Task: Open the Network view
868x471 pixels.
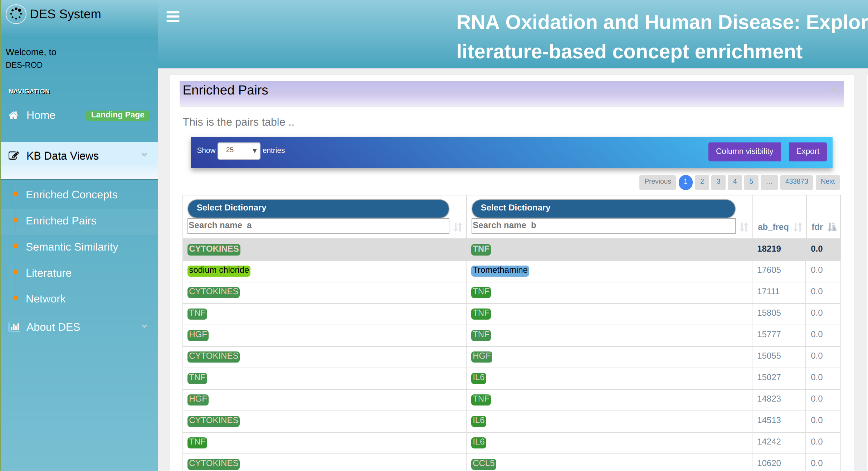Action: 46,299
